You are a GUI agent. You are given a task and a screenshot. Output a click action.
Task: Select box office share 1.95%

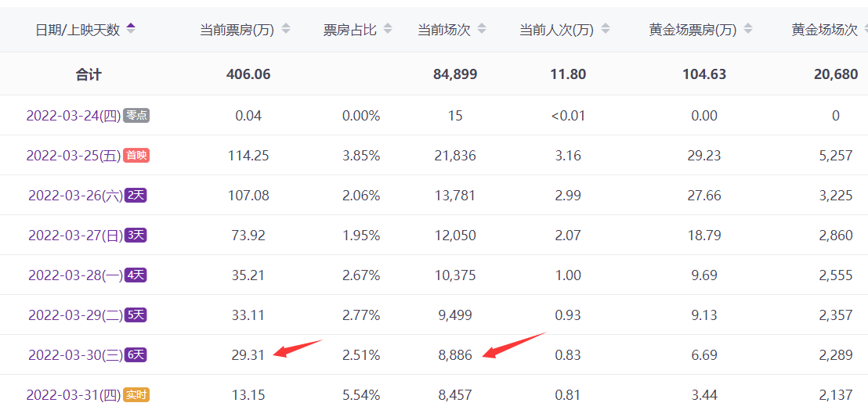coord(361,236)
